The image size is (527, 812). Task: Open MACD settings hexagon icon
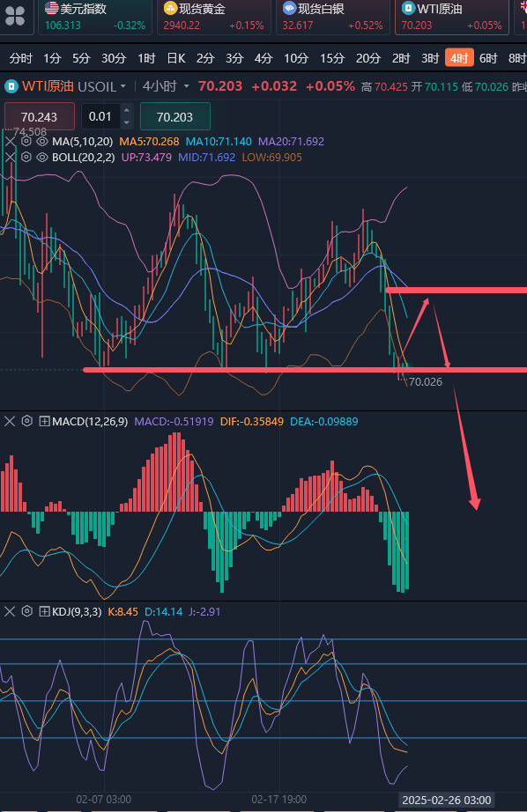tap(27, 421)
